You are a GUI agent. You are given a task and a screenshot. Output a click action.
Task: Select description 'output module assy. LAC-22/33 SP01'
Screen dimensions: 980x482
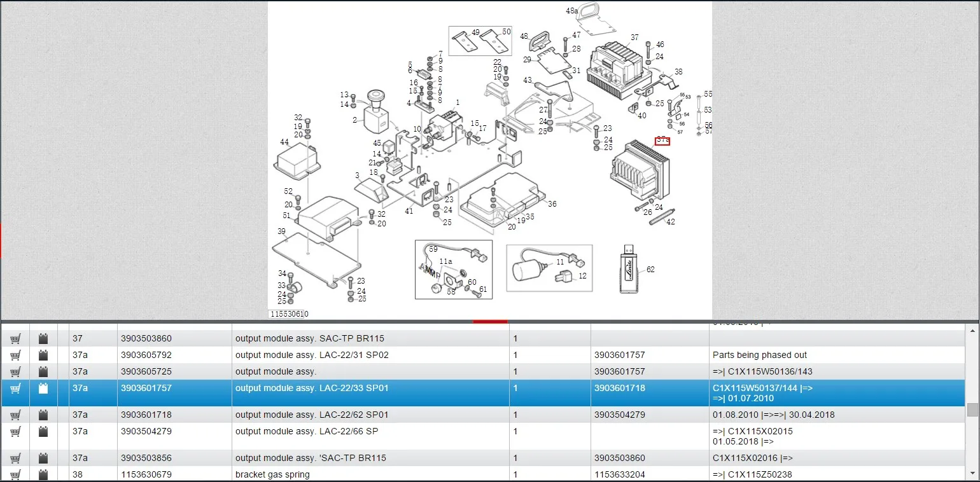click(x=312, y=389)
